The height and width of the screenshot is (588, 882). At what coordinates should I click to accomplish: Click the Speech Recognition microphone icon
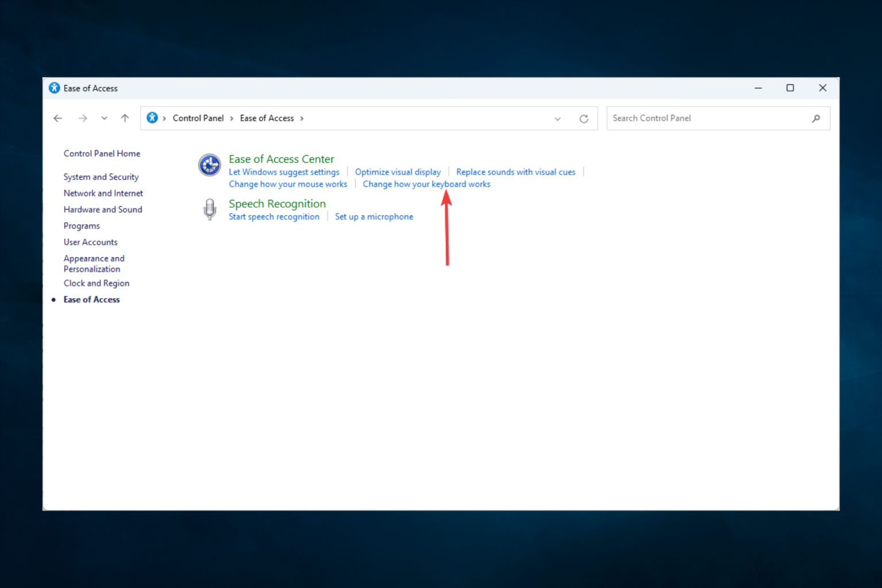[x=210, y=210]
